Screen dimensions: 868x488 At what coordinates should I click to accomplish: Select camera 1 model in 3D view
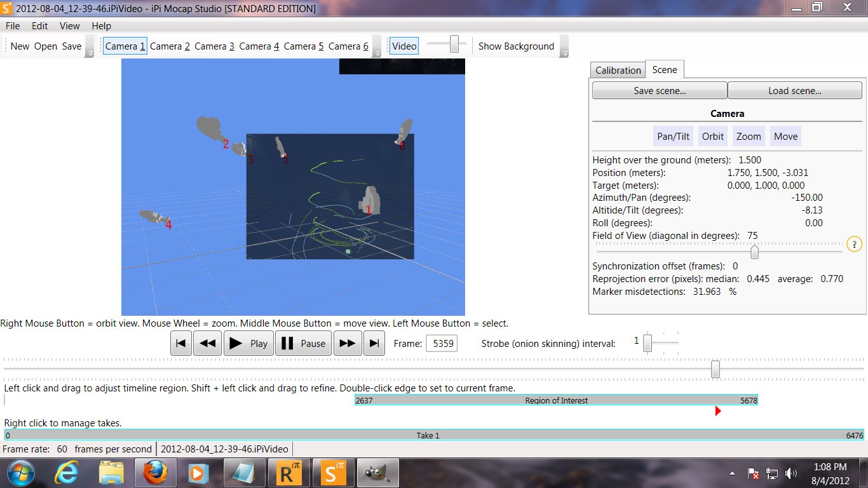point(370,200)
